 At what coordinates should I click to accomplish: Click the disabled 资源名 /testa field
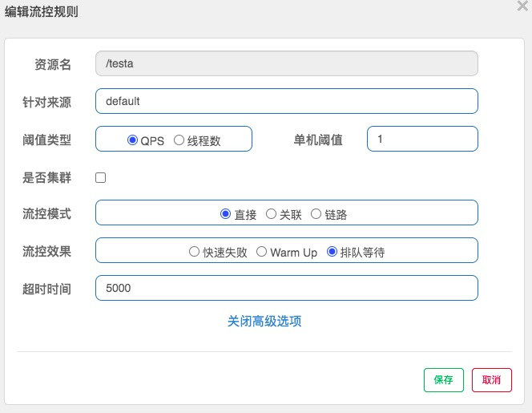pyautogui.click(x=287, y=63)
